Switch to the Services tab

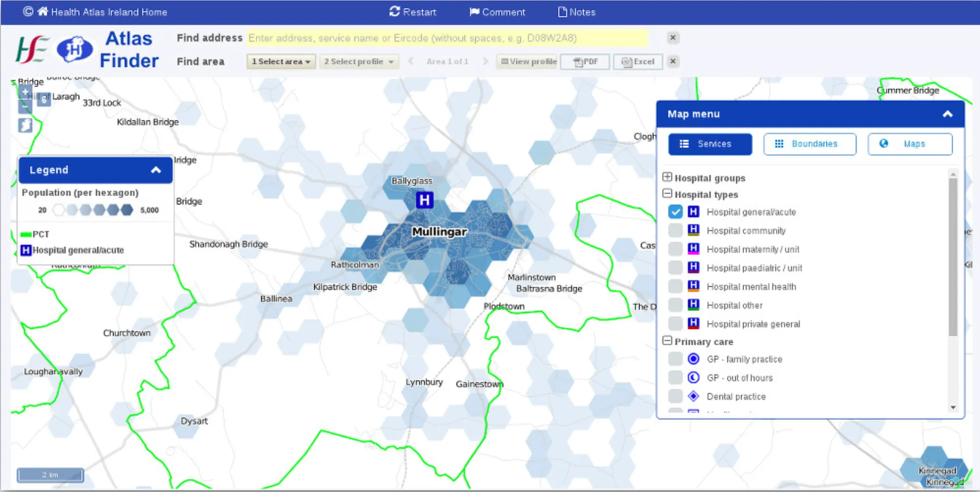(x=710, y=144)
